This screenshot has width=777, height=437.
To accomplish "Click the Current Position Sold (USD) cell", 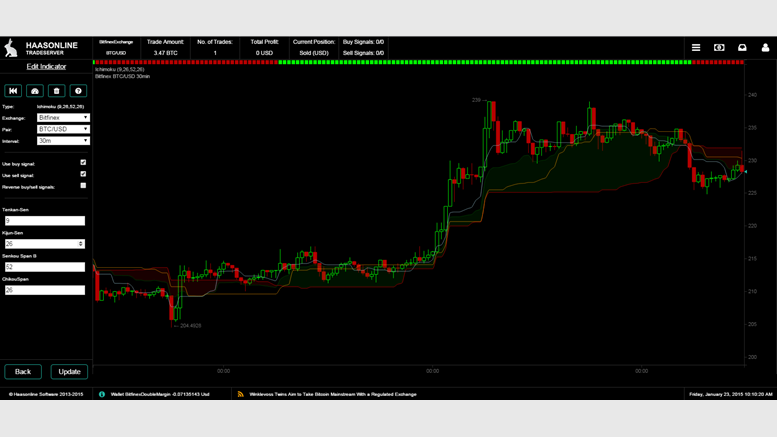I will (x=314, y=48).
